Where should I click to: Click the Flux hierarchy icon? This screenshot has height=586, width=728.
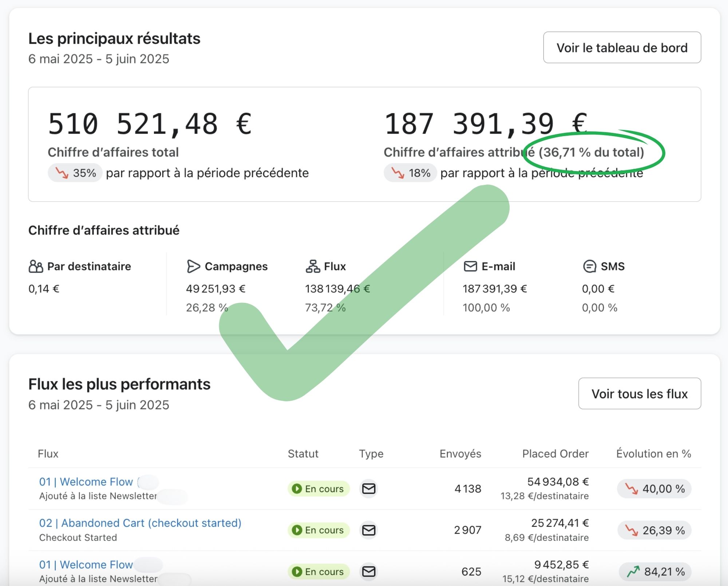[313, 266]
